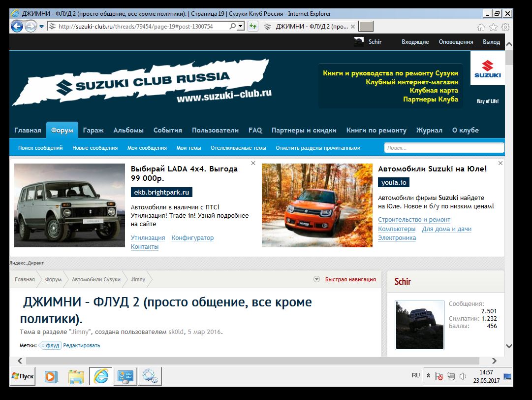
Task: Select the Форум navigation tab
Action: coord(62,130)
